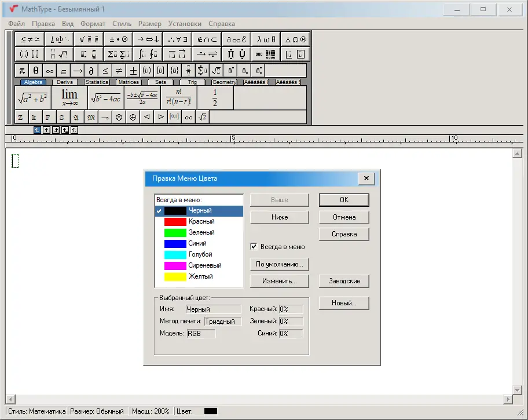Open the Вид menu
The width and height of the screenshot is (528, 420).
[68, 24]
